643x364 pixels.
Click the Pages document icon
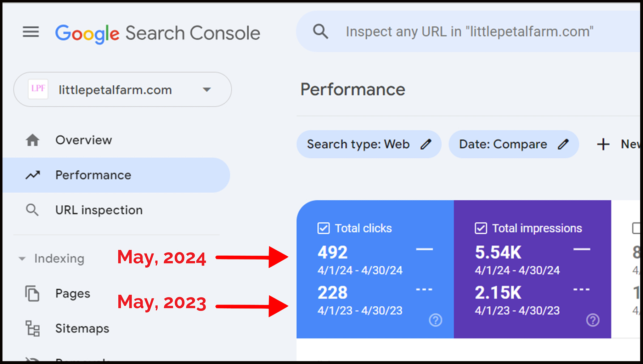(32, 294)
